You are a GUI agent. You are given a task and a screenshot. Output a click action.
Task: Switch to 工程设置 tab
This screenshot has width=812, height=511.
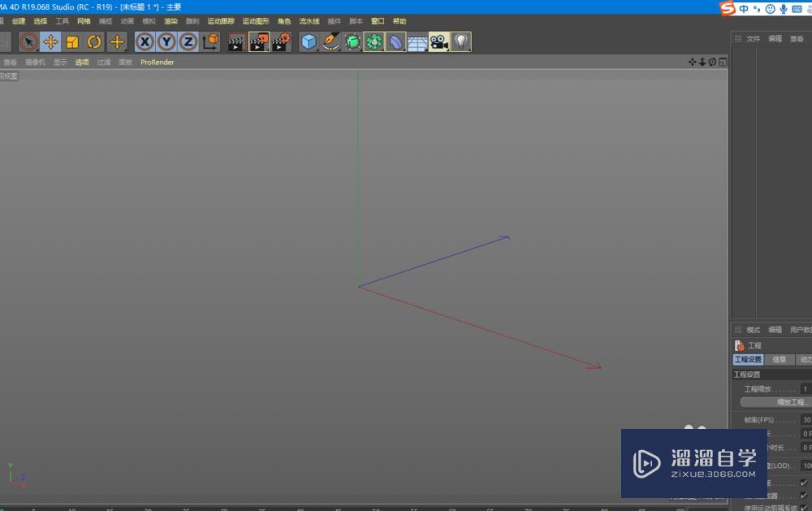[x=749, y=359]
